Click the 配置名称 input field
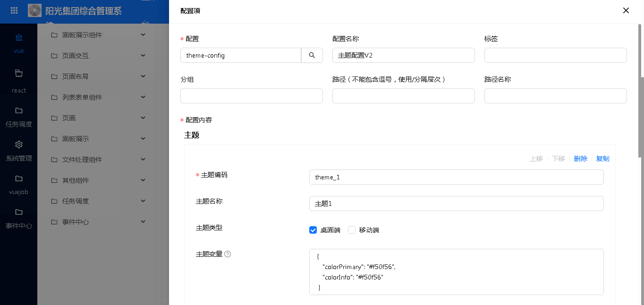 404,55
